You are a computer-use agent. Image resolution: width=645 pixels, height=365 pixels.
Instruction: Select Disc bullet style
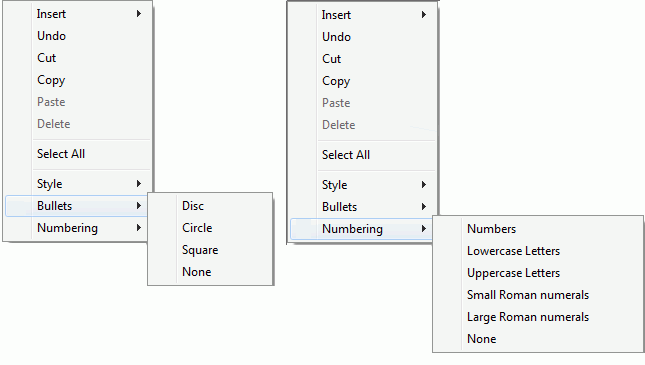point(210,206)
